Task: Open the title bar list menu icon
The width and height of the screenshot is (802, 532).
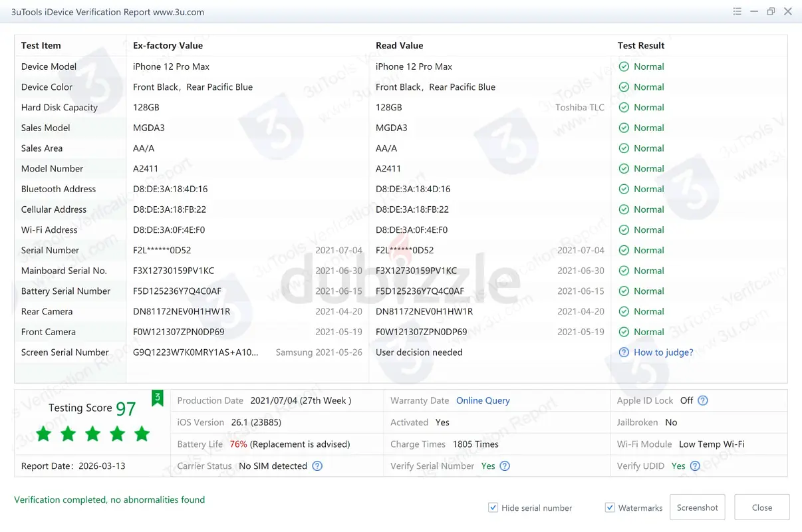Action: 737,12
